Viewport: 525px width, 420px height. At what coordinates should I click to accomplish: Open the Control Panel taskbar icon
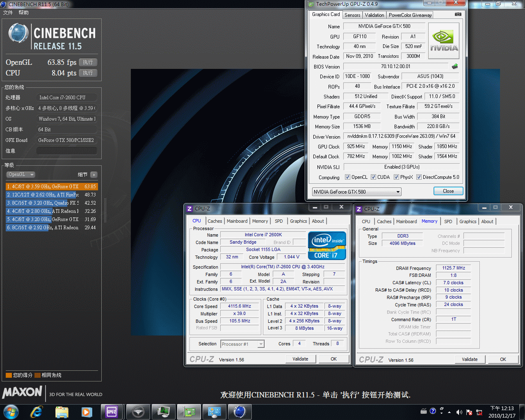click(x=214, y=411)
